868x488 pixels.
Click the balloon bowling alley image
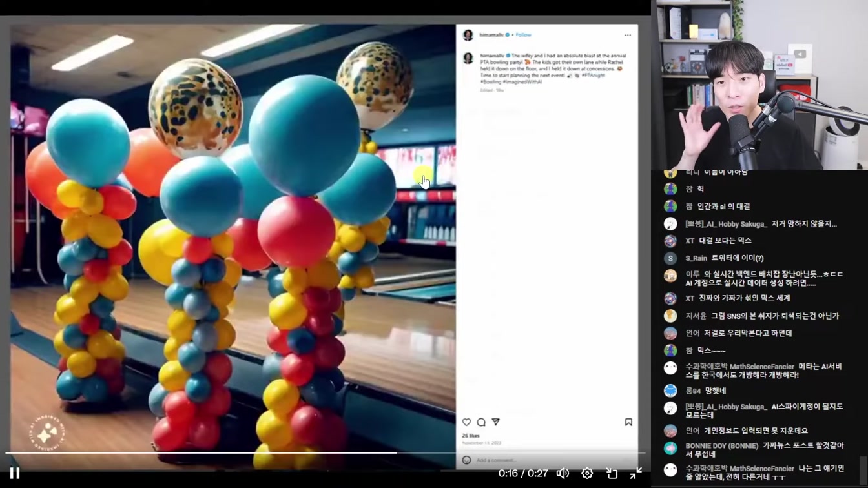[x=232, y=247]
